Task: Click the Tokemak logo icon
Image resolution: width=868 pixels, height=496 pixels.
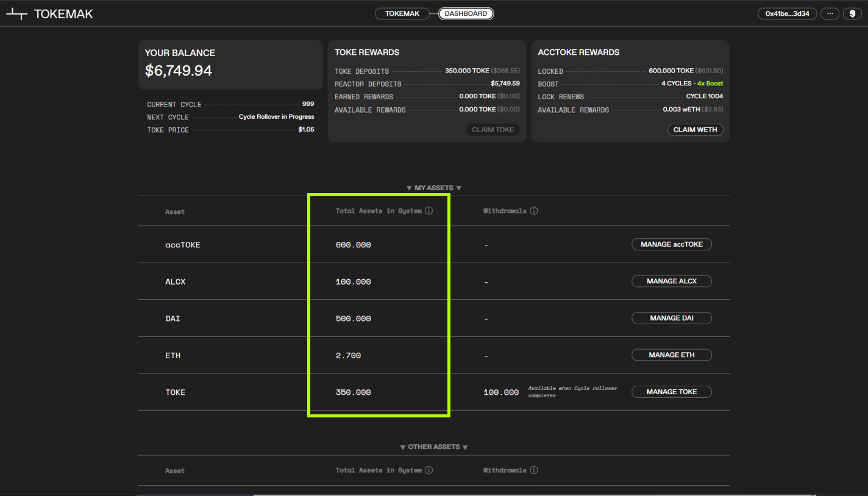Action: coord(17,14)
